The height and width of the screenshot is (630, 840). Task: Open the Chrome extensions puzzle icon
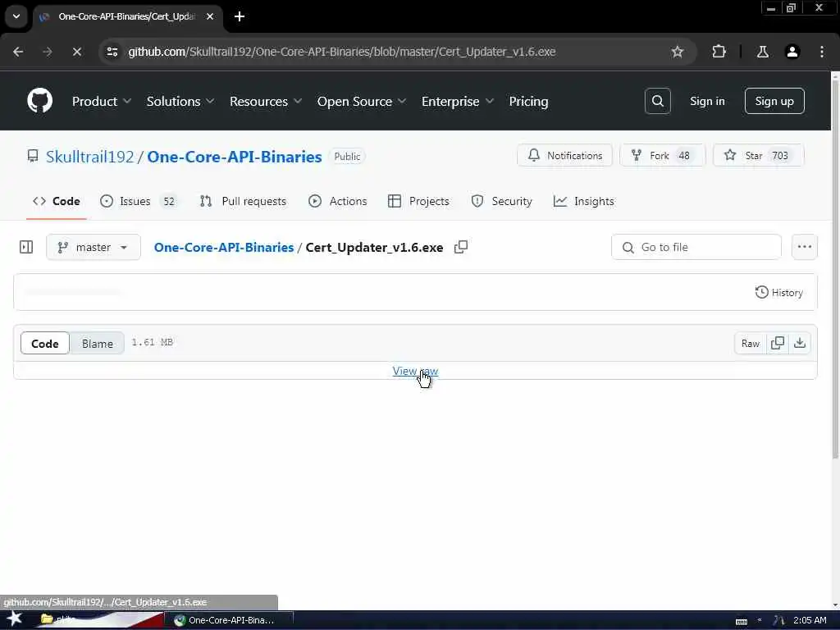click(719, 52)
